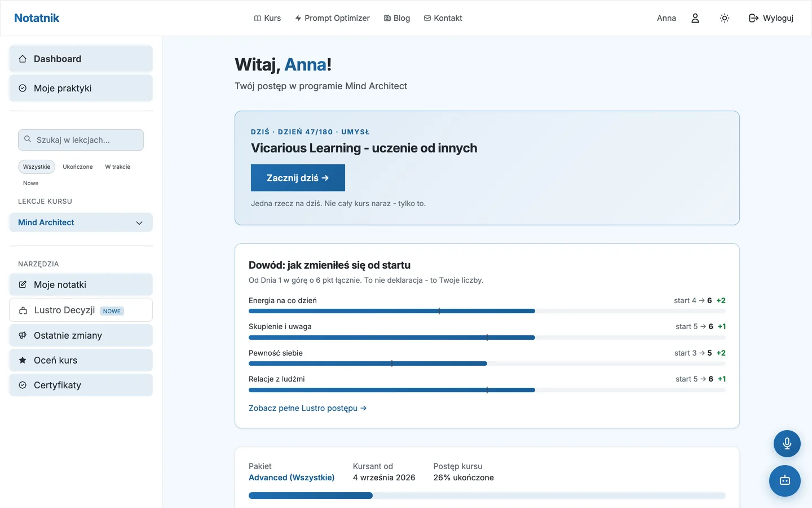
Task: Click the Moje notatki edit icon
Action: (23, 284)
